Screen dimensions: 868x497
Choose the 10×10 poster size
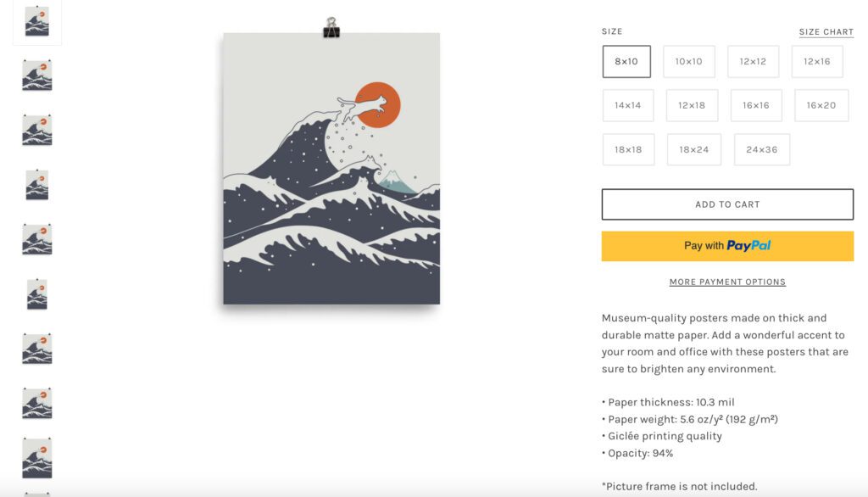coord(688,61)
